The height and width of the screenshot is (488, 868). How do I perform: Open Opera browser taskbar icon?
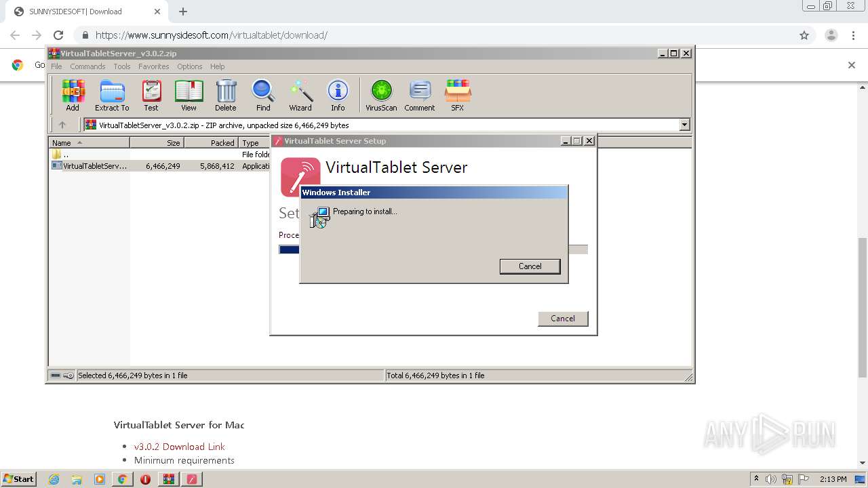click(x=145, y=479)
